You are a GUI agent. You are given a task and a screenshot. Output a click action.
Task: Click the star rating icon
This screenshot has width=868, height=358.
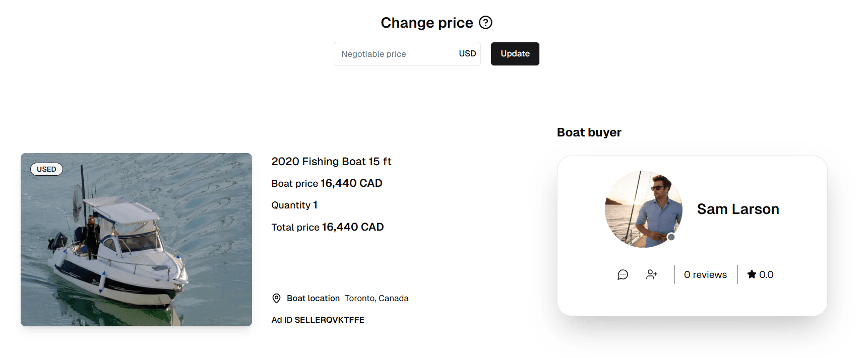click(752, 274)
